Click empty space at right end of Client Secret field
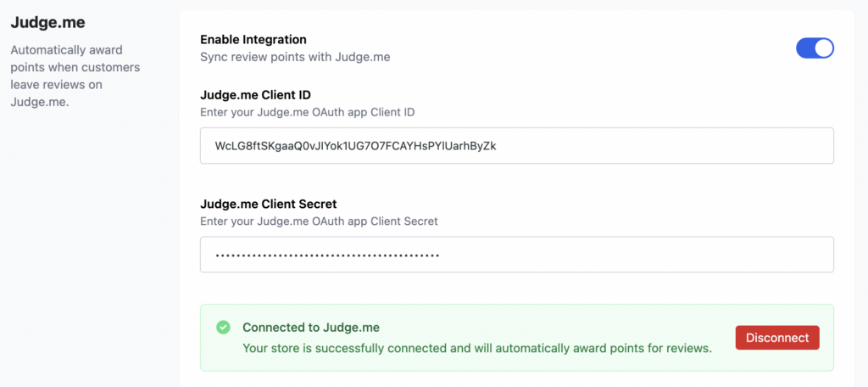Image resolution: width=868 pixels, height=387 pixels. pyautogui.click(x=763, y=255)
